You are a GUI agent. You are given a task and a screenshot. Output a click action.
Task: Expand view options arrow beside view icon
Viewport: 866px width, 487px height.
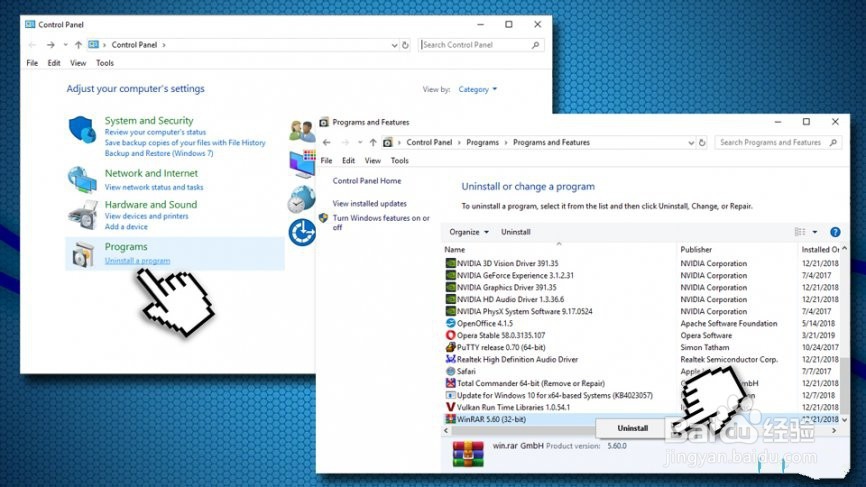(x=815, y=232)
